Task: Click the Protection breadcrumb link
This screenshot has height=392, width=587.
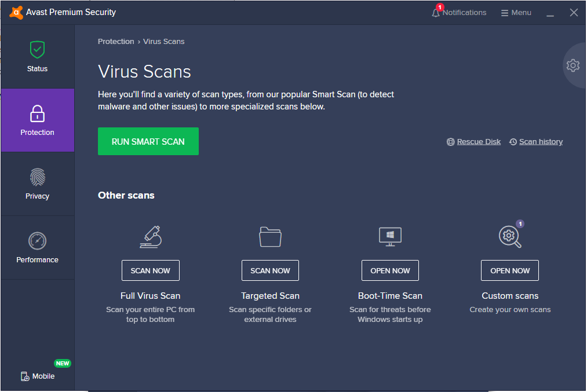Action: (x=116, y=42)
